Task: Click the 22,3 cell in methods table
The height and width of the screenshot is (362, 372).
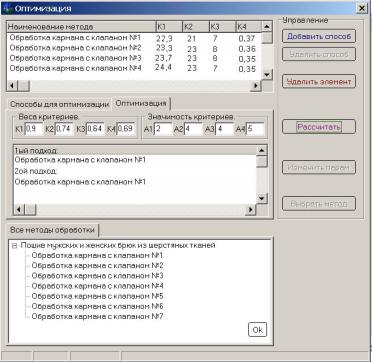Action: tap(164, 39)
